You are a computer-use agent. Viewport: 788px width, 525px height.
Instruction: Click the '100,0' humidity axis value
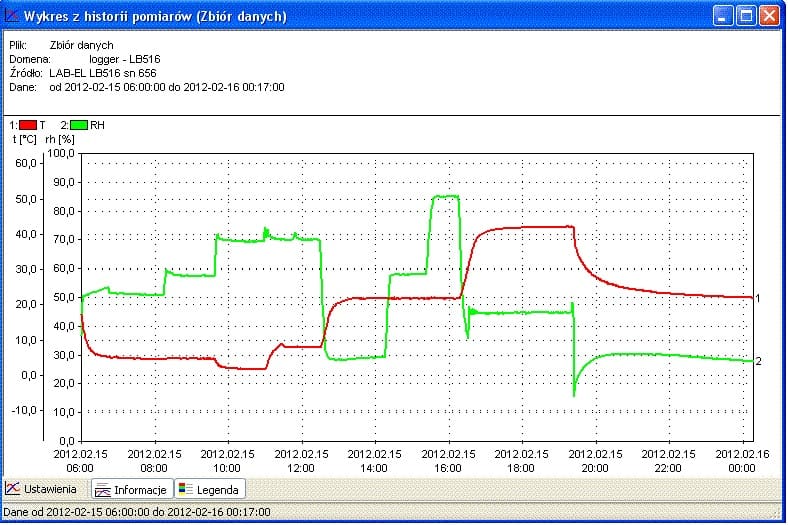[x=61, y=153]
